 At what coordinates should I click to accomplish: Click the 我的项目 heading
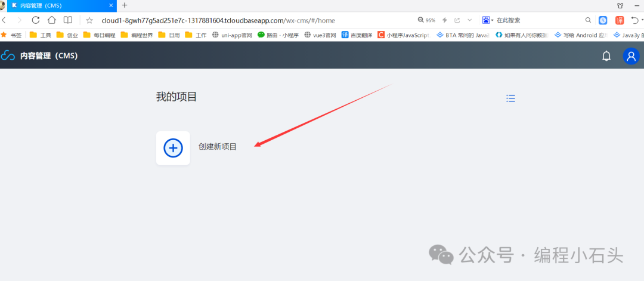coord(177,97)
